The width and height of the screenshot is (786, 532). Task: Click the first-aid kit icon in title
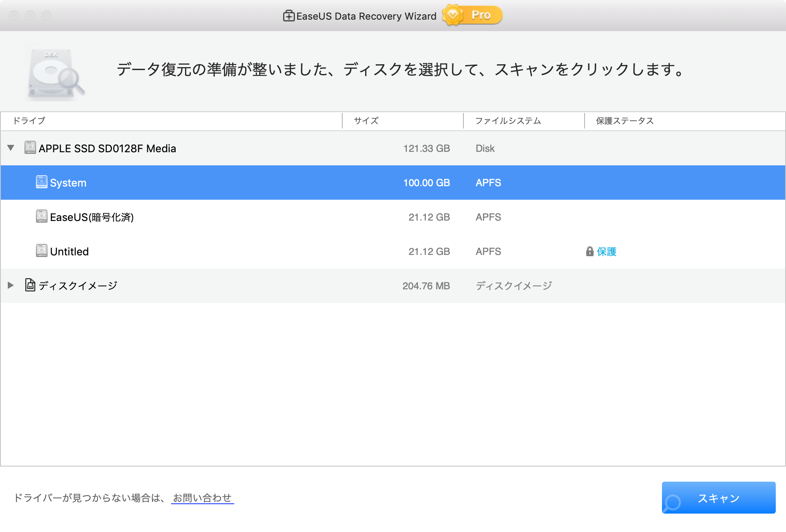coord(289,16)
